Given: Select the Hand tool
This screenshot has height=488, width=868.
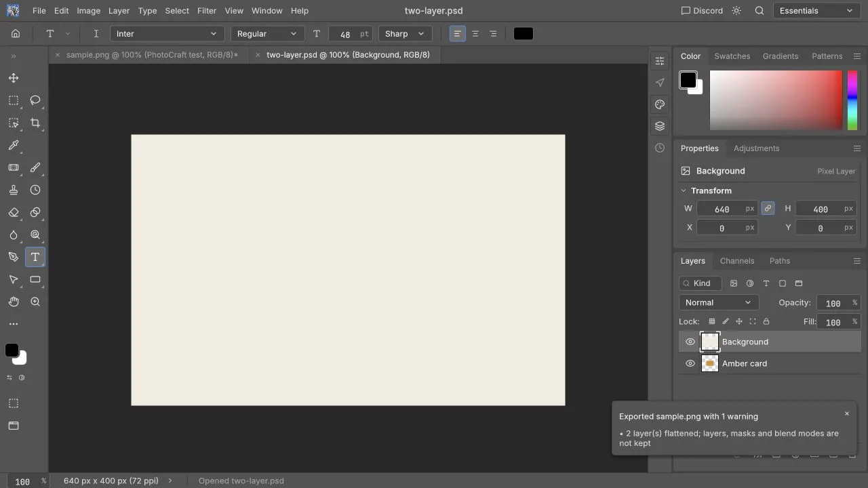Looking at the screenshot, I should coord(14,302).
